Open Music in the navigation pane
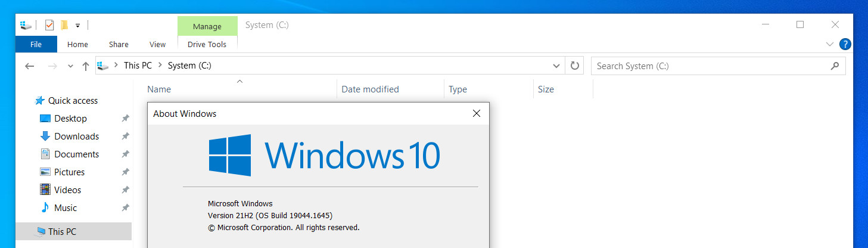This screenshot has height=248, width=868. pyautogui.click(x=66, y=208)
